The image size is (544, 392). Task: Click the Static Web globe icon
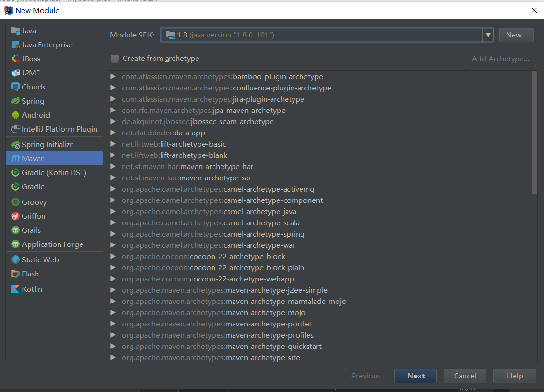[x=15, y=260]
